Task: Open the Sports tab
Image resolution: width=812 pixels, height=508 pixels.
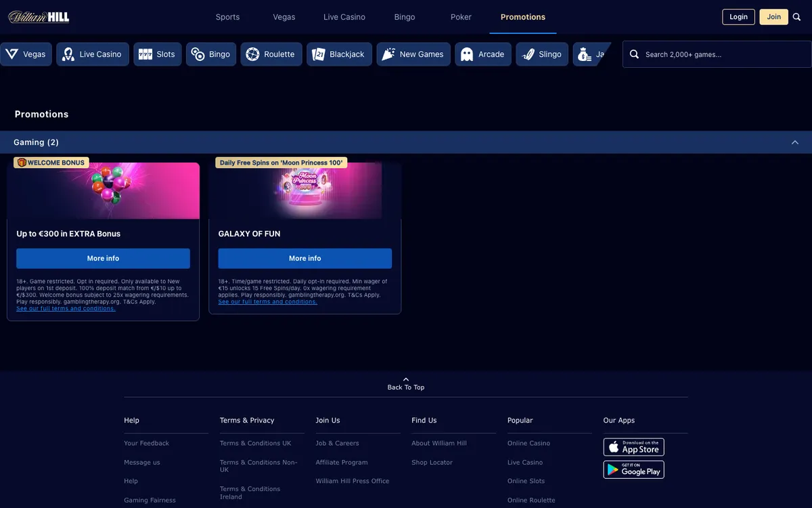Action: [x=227, y=17]
